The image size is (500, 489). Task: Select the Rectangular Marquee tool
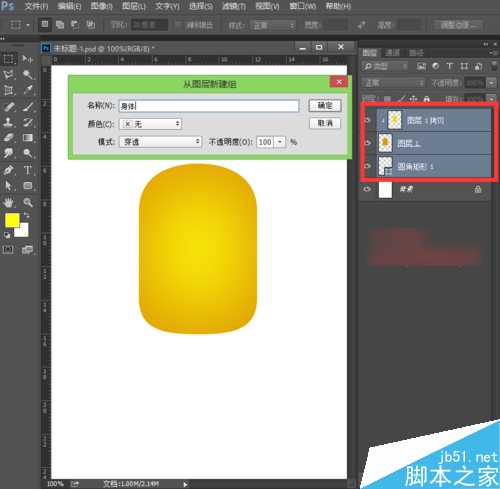click(8, 59)
